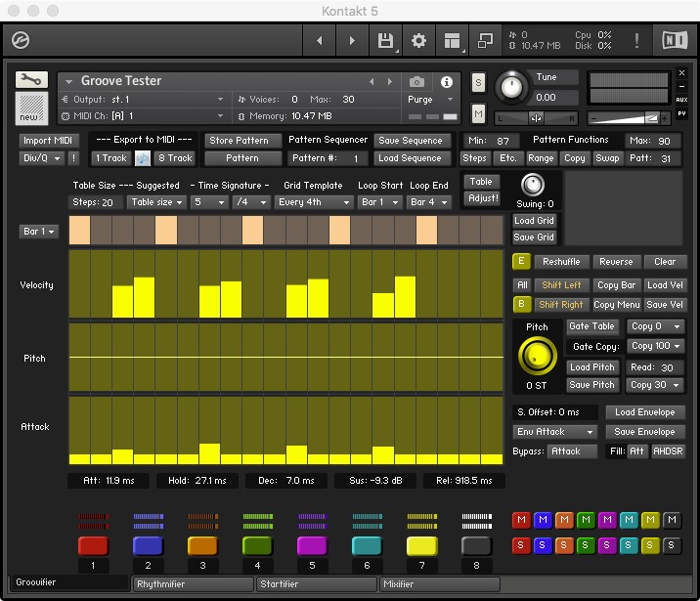
Task: Toggle the instrument mute M button
Action: (x=478, y=114)
